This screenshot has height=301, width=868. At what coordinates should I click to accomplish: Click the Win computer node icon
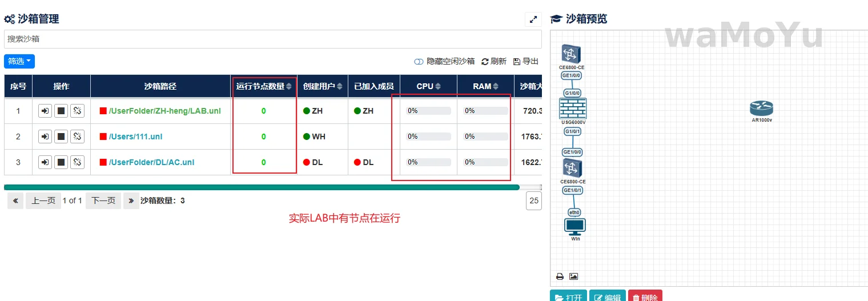[x=575, y=226]
